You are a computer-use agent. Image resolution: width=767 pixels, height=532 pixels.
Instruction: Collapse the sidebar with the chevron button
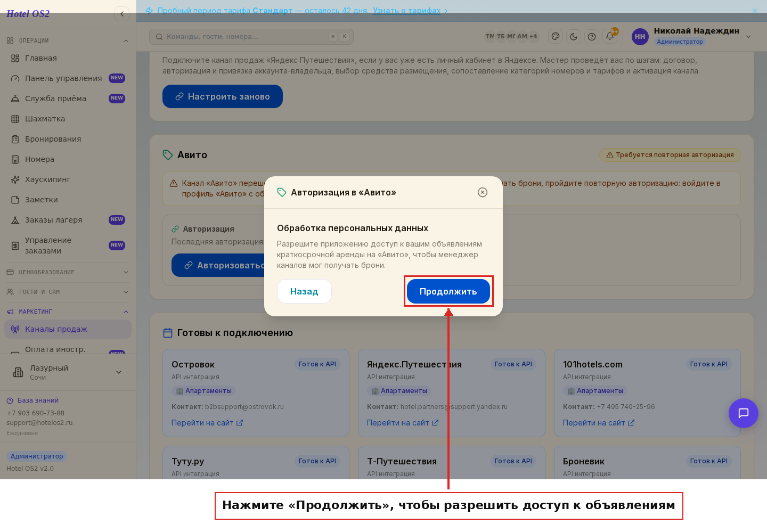coord(122,14)
